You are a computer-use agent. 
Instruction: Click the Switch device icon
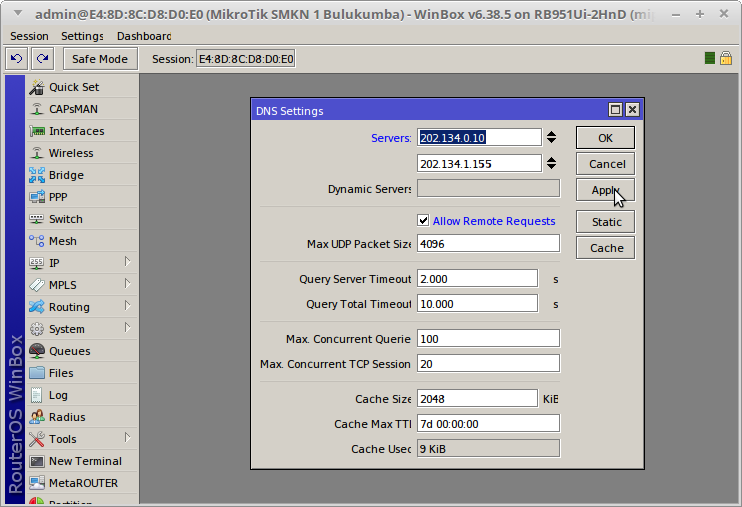(x=36, y=219)
